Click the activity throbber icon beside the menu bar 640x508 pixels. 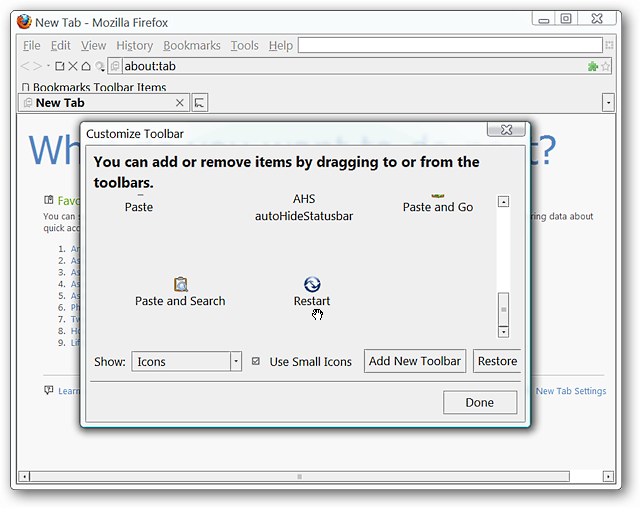coord(609,45)
